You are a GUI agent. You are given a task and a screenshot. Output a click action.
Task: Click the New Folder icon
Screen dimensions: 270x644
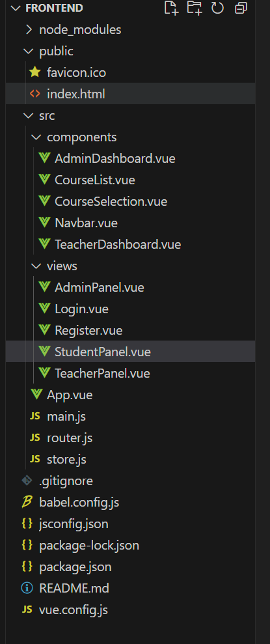(195, 8)
